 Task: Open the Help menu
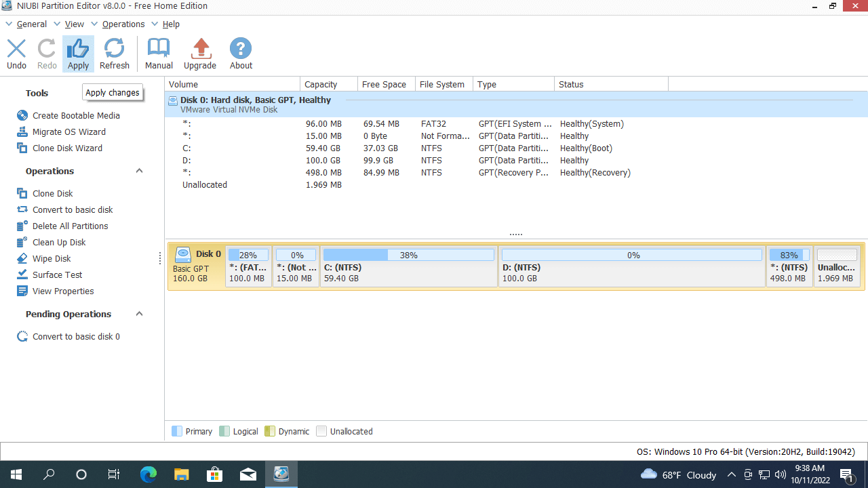171,24
